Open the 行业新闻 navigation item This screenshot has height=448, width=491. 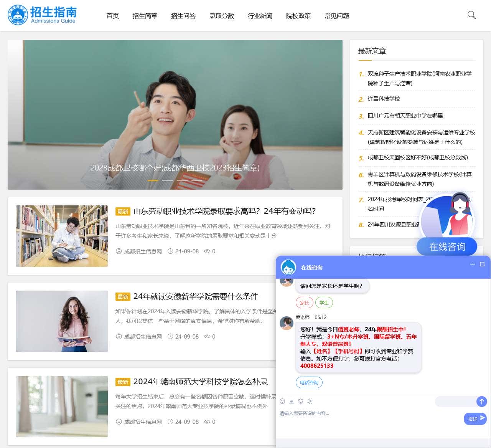tap(260, 16)
